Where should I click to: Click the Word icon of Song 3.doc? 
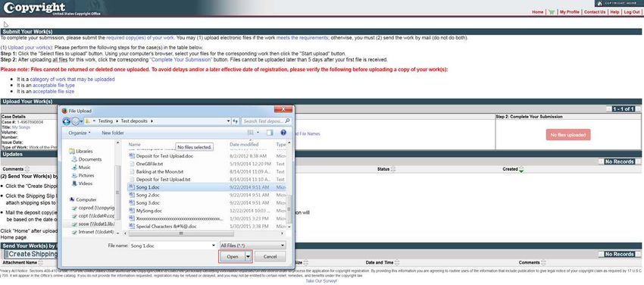(x=132, y=203)
